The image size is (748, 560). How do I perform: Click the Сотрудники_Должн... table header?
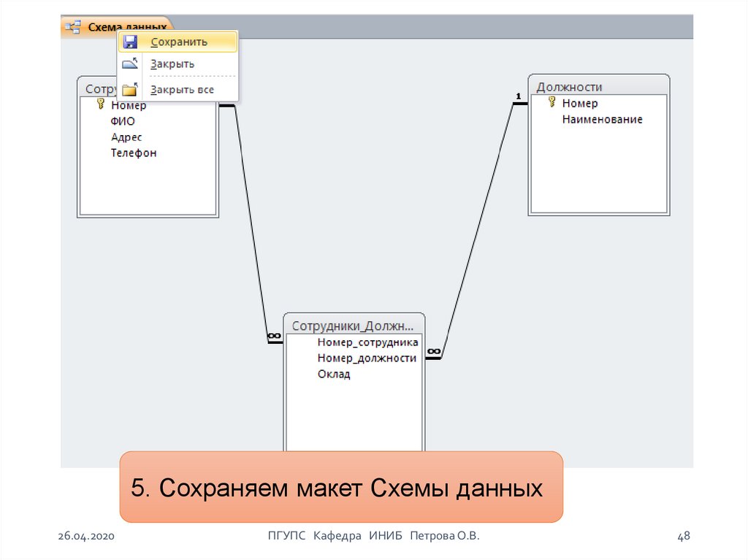354,326
